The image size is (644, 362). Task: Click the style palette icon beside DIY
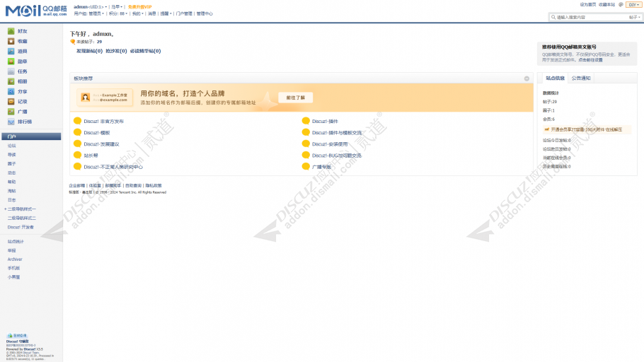tap(621, 5)
